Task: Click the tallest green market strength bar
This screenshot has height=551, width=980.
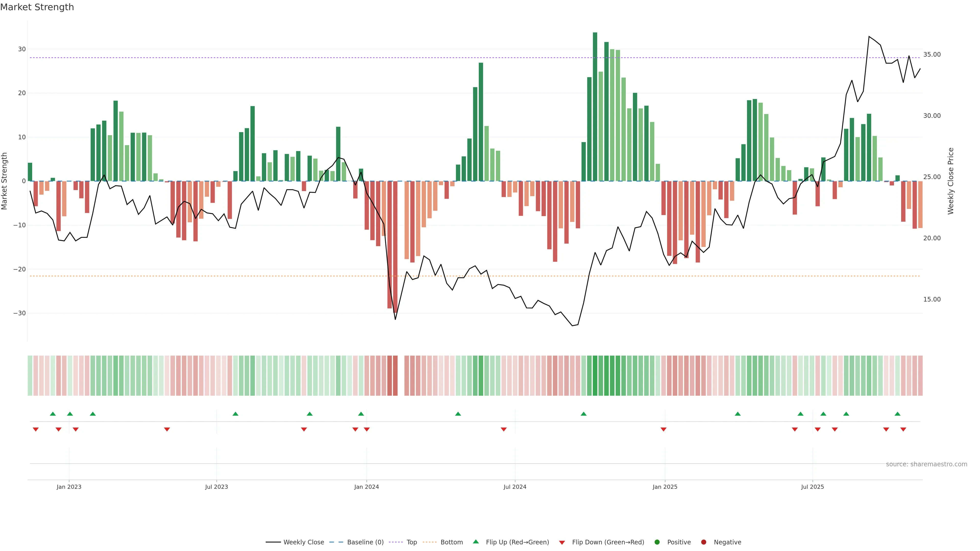Action: pyautogui.click(x=595, y=106)
